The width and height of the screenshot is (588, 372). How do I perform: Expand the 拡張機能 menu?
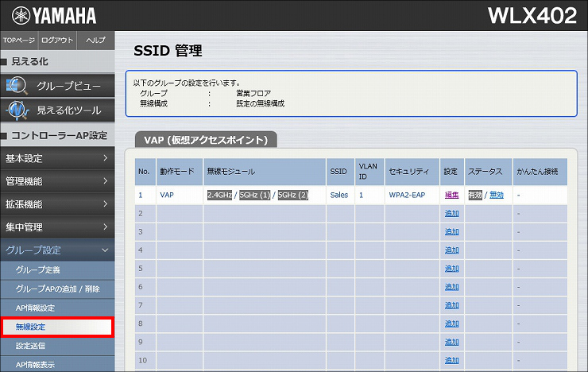tap(57, 204)
